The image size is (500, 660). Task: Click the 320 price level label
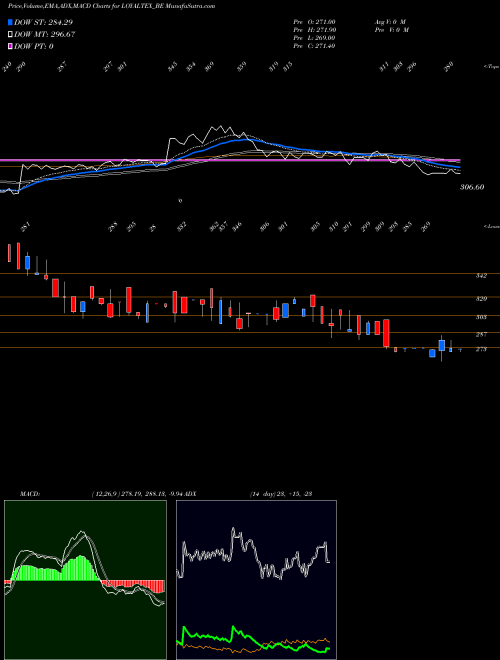[x=481, y=298]
